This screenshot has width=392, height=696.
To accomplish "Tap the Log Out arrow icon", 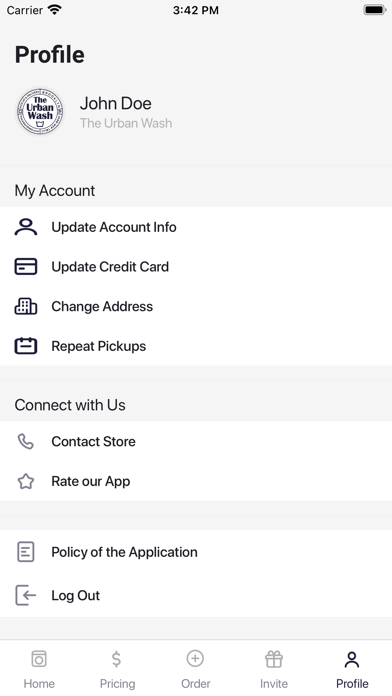I will coord(26,595).
